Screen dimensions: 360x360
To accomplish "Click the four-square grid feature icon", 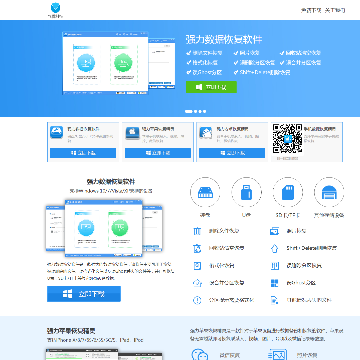I will click(x=274, y=283).
